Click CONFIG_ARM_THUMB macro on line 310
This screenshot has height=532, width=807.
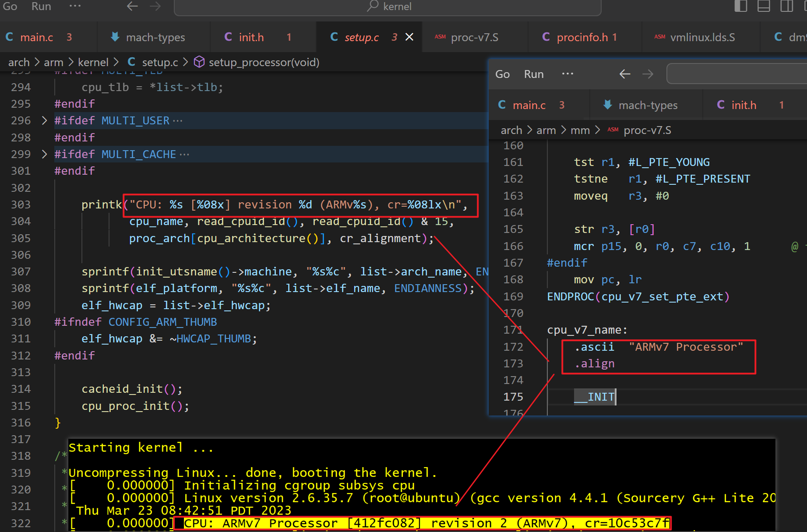[162, 322]
